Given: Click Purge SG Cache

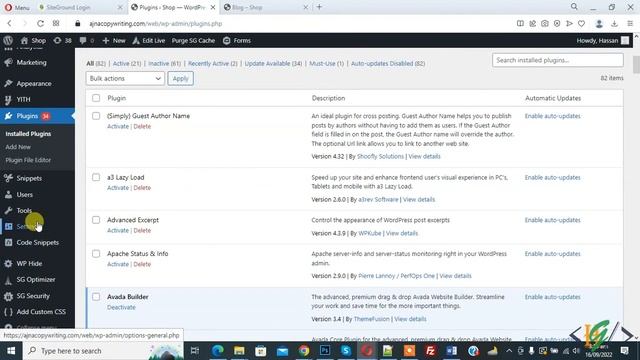Looking at the screenshot, I should (193, 40).
